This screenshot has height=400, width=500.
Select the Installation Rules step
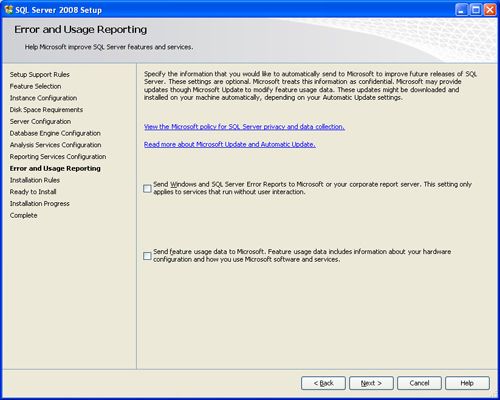tap(35, 180)
